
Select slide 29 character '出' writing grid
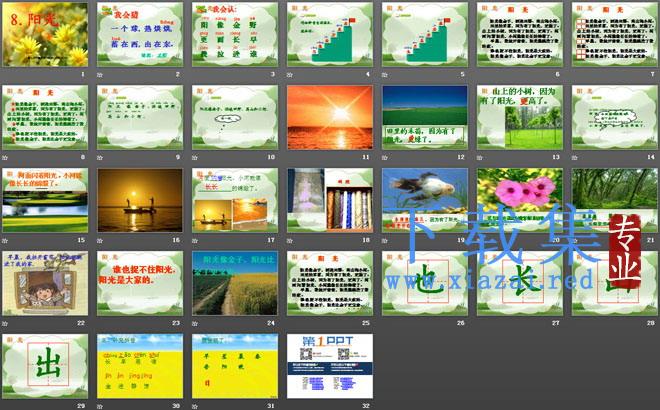(45, 366)
